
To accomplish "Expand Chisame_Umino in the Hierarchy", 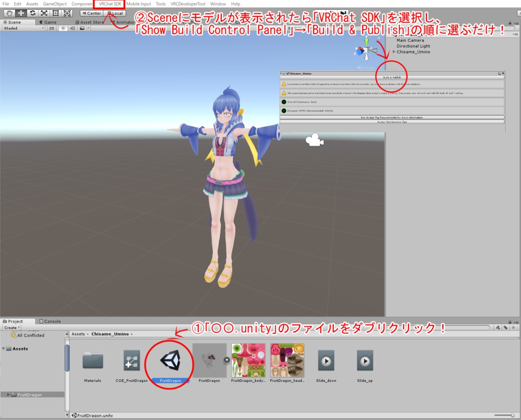I will pos(394,52).
